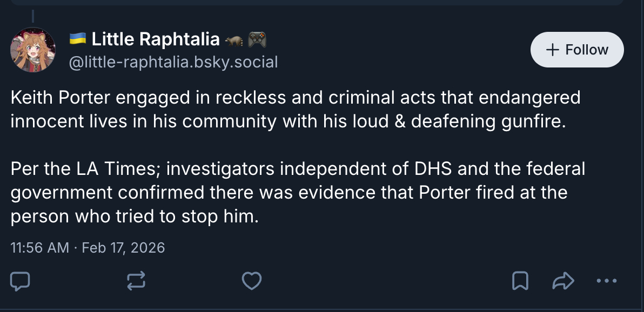Click the display name Little Raphtalia
Image resolution: width=644 pixels, height=312 pixels.
[x=156, y=39]
